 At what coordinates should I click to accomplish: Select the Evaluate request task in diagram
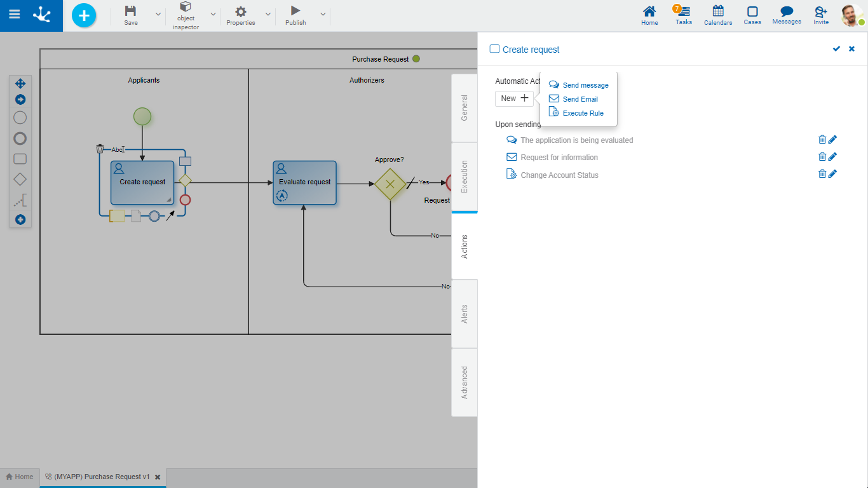coord(305,182)
